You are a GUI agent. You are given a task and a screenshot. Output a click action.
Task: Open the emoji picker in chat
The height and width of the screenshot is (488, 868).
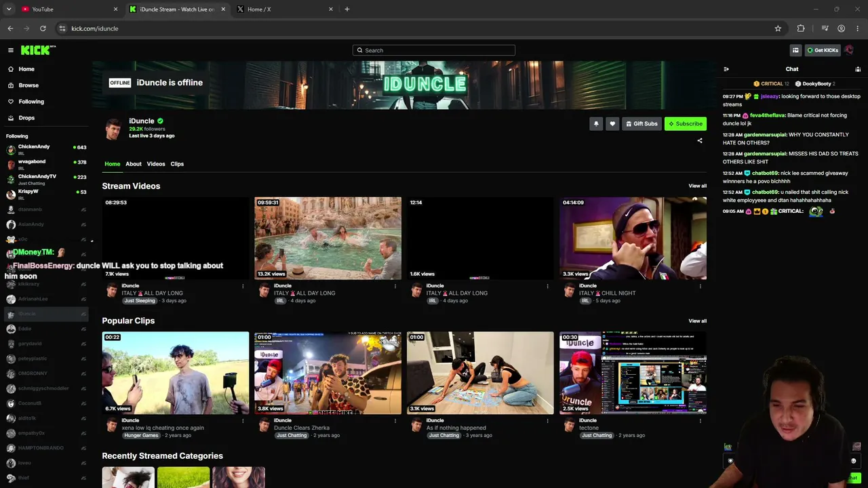coord(854,461)
